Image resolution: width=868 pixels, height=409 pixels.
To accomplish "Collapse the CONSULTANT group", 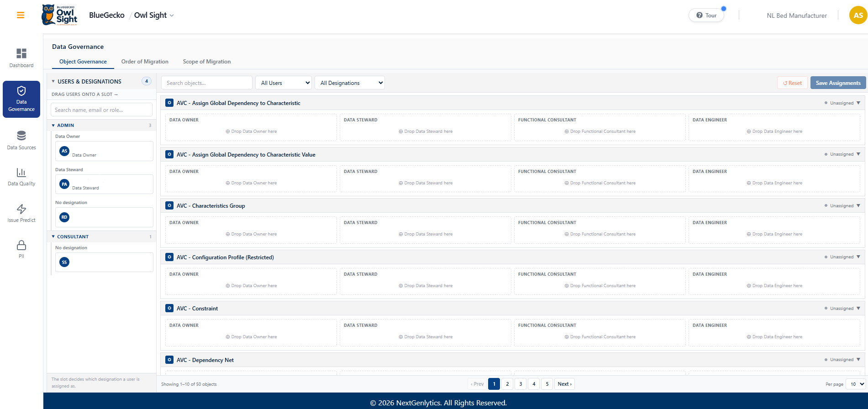I will click(53, 236).
